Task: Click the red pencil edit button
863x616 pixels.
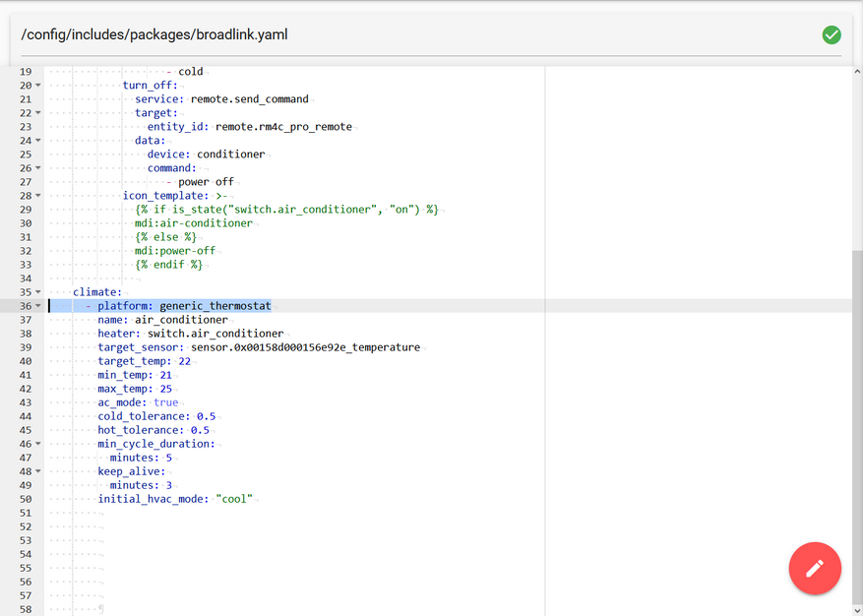Action: pos(815,568)
